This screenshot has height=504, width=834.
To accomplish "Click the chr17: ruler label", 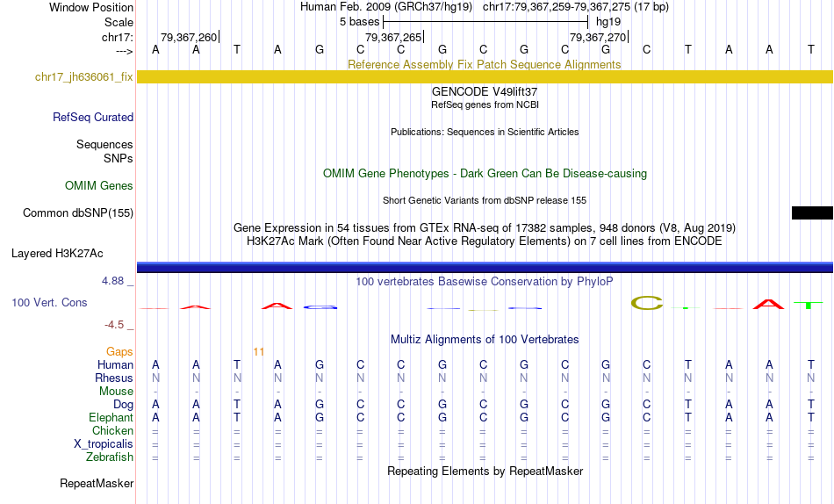I will [x=118, y=37].
